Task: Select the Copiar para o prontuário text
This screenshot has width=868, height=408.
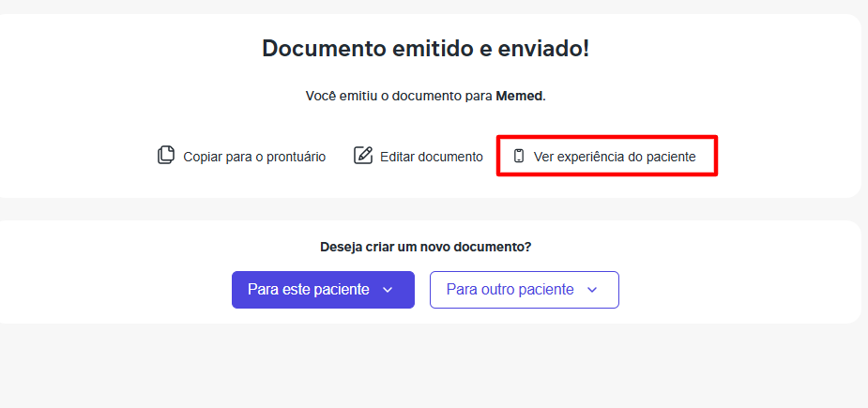Action: [x=254, y=157]
